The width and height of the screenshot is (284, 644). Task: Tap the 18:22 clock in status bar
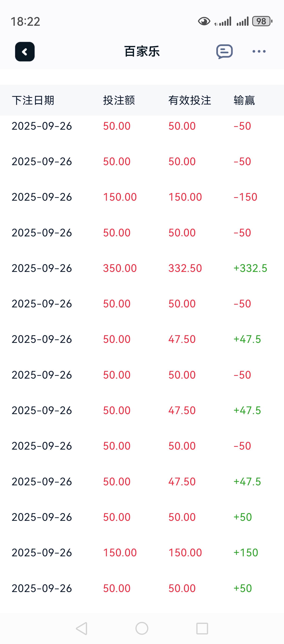25,22
